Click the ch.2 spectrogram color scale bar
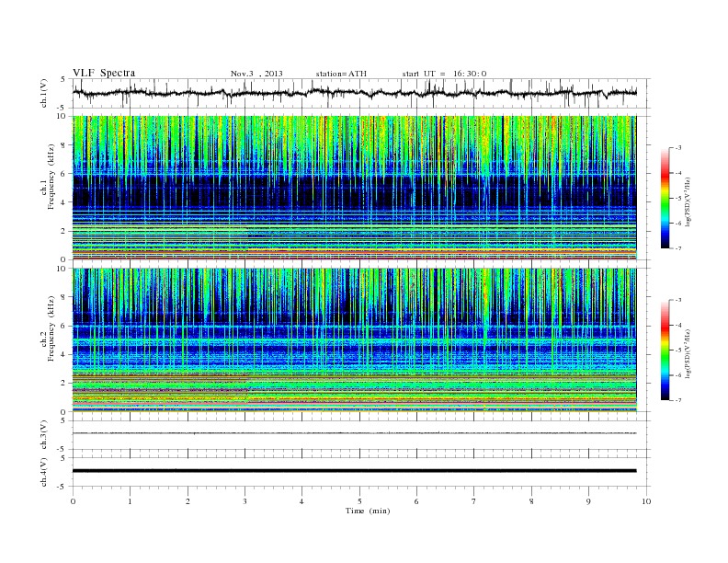 [665, 350]
